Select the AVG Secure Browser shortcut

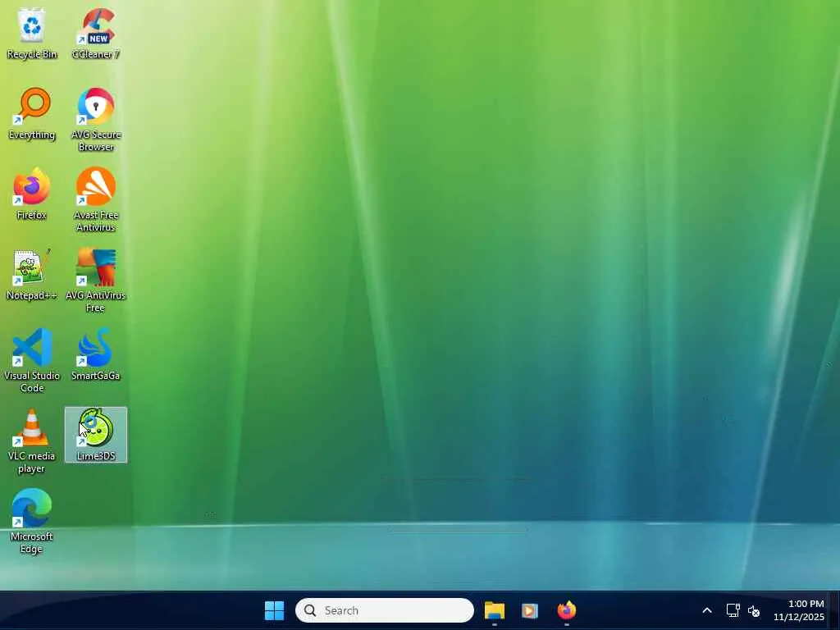tap(96, 120)
